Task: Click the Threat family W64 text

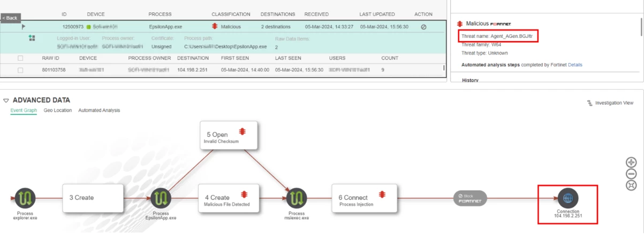Action: 481,45
